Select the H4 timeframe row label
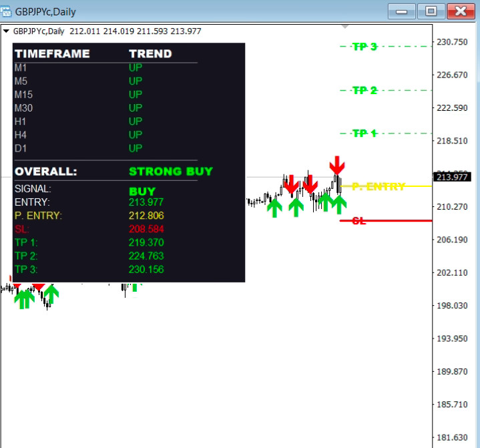 [21, 135]
